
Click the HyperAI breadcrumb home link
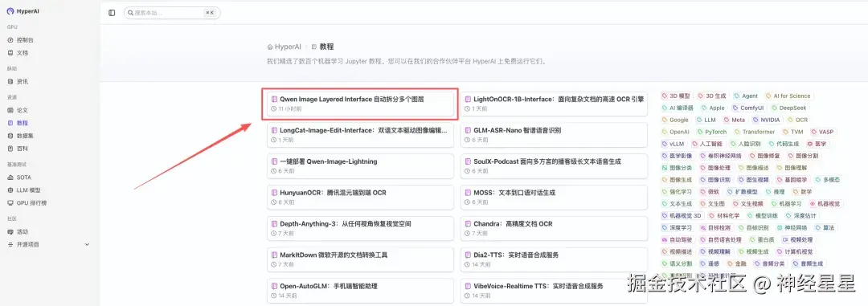[x=284, y=47]
